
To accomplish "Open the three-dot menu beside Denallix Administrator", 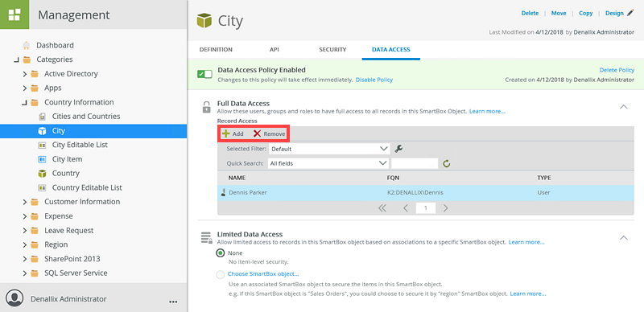I will coord(173,302).
